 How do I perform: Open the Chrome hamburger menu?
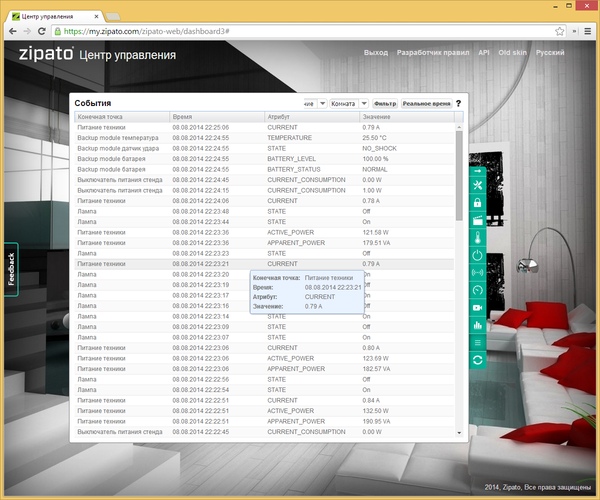point(588,31)
